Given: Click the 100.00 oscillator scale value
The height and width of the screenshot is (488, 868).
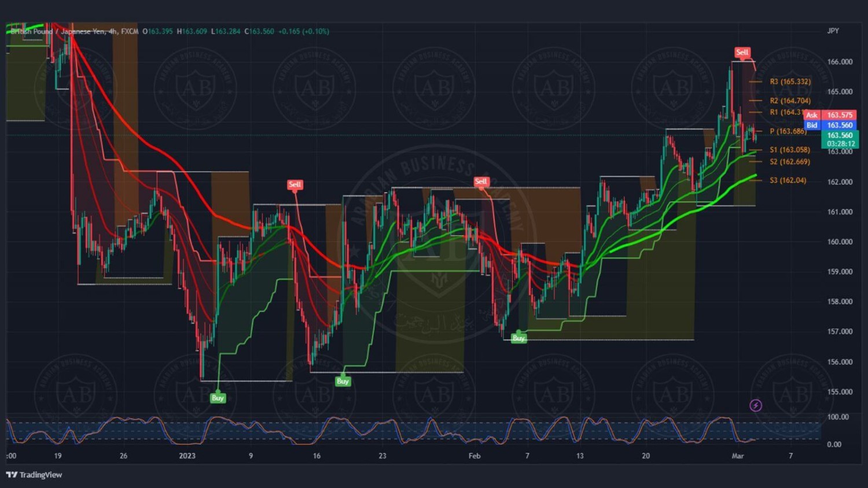Looking at the screenshot, I should [838, 417].
